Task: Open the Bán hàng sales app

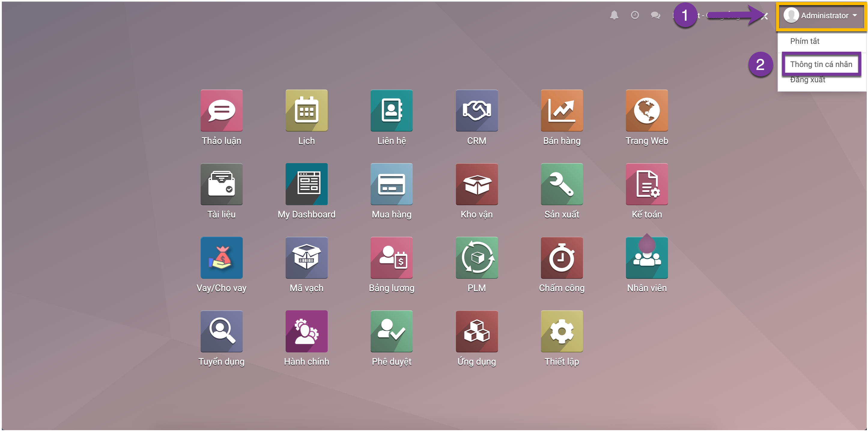Action: (x=562, y=111)
